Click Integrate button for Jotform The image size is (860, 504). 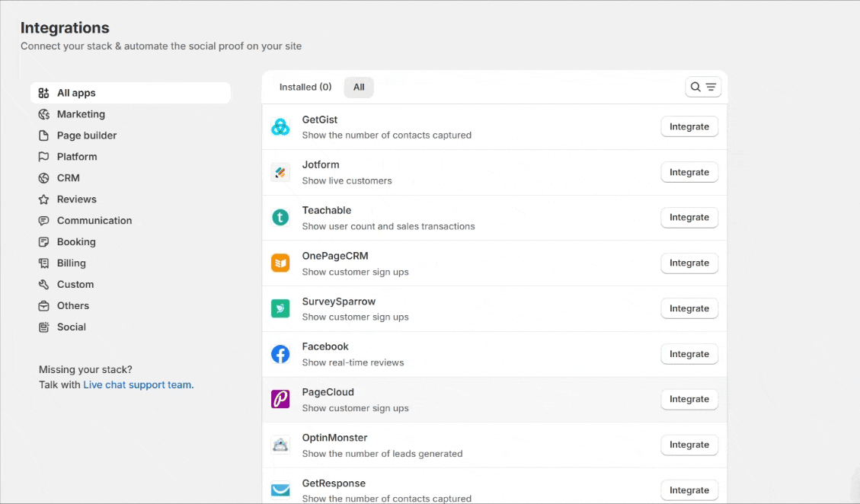click(689, 172)
